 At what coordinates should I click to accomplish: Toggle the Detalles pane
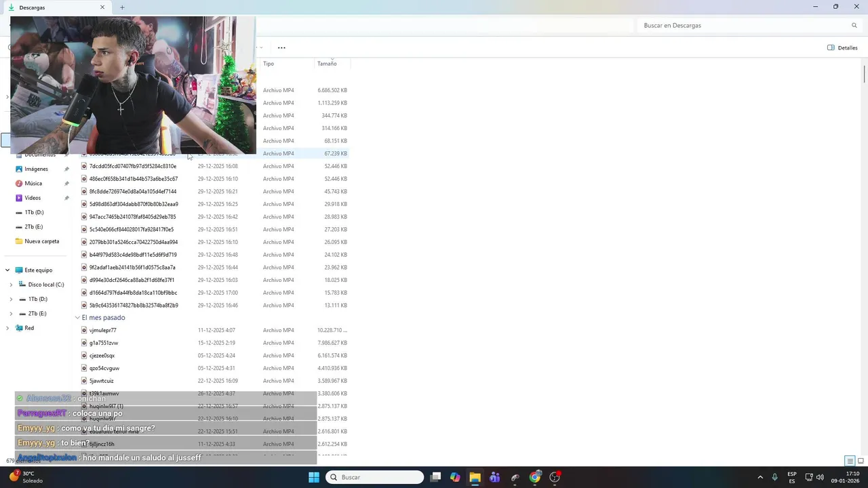pos(842,47)
